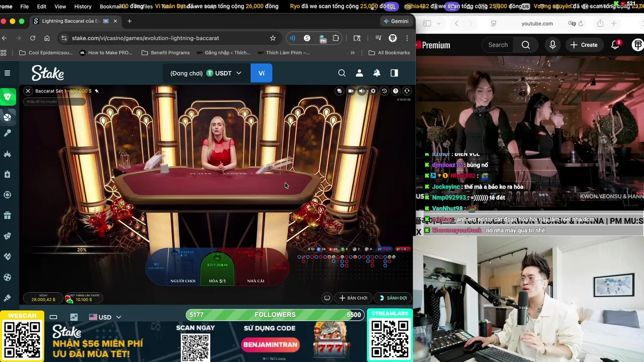Click the Safari share icon
644x362 pixels.
[600, 24]
